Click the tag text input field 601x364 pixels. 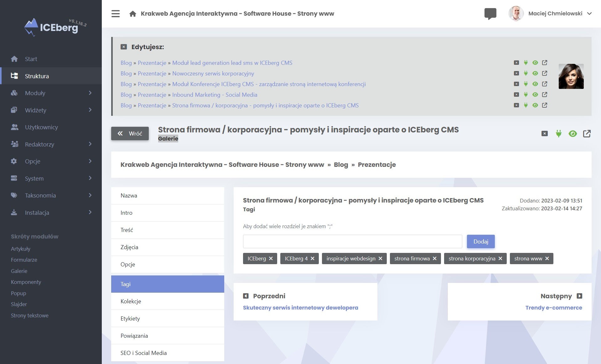[352, 241]
